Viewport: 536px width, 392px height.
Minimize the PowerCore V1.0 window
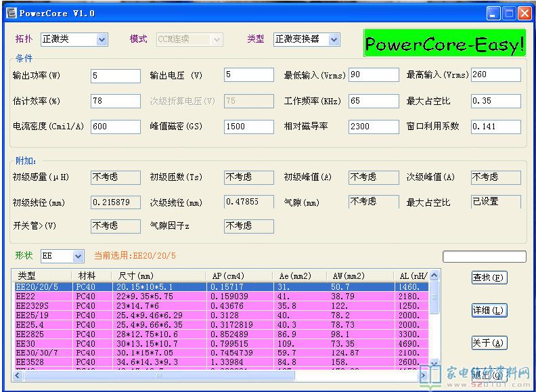pos(493,14)
